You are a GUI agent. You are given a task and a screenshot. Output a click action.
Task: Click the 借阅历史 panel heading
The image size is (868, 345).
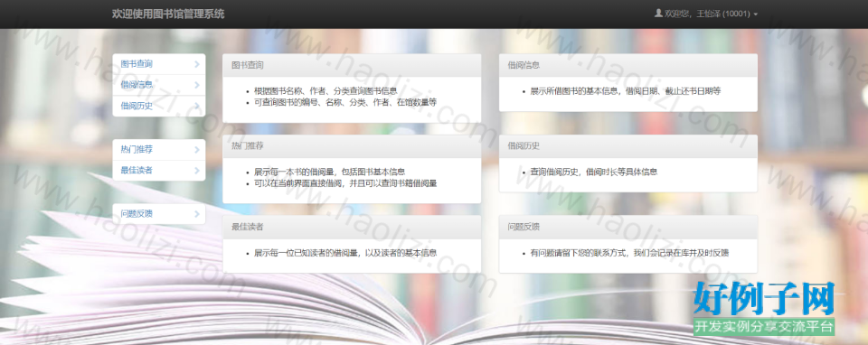point(628,146)
